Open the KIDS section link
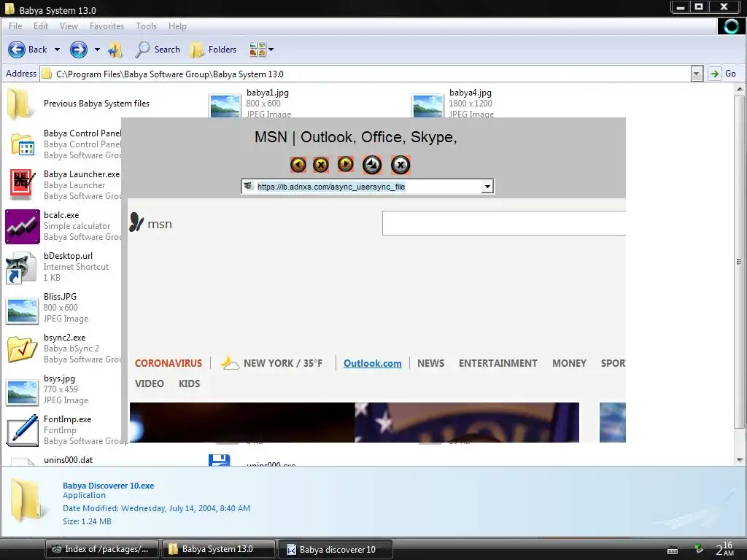Image resolution: width=747 pixels, height=560 pixels. coord(189,384)
